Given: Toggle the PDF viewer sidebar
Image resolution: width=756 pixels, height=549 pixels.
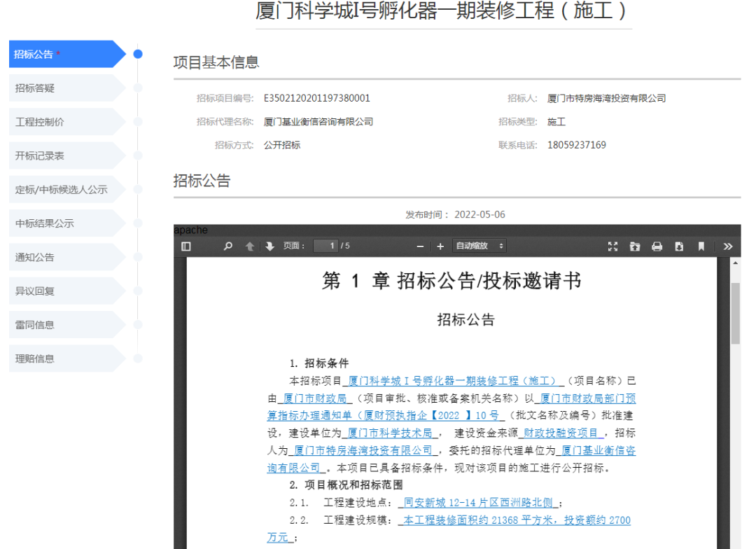Looking at the screenshot, I should point(186,246).
